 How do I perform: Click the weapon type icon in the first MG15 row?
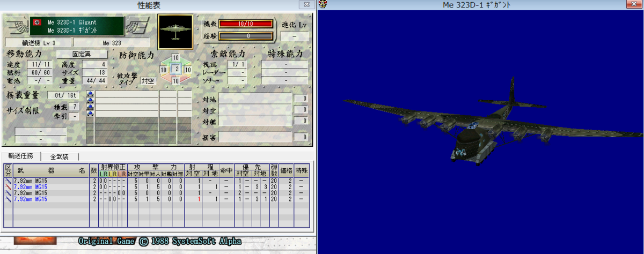pos(8,181)
